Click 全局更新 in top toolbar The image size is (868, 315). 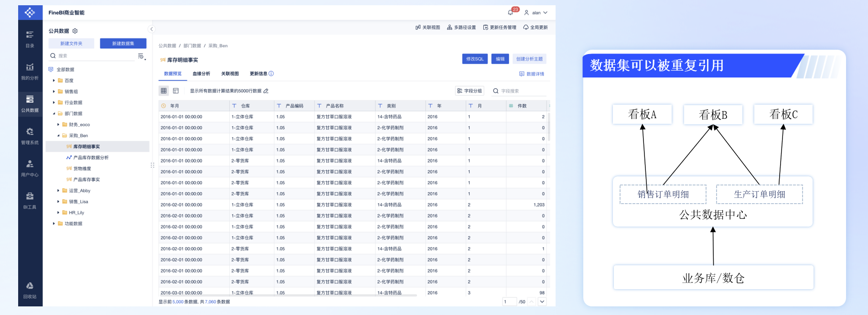click(x=536, y=27)
